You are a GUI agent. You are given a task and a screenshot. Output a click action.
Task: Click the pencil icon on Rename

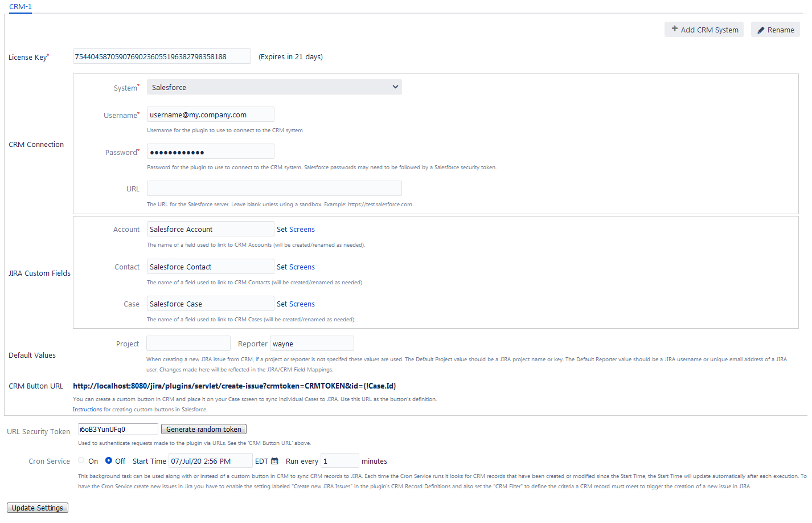pos(761,30)
